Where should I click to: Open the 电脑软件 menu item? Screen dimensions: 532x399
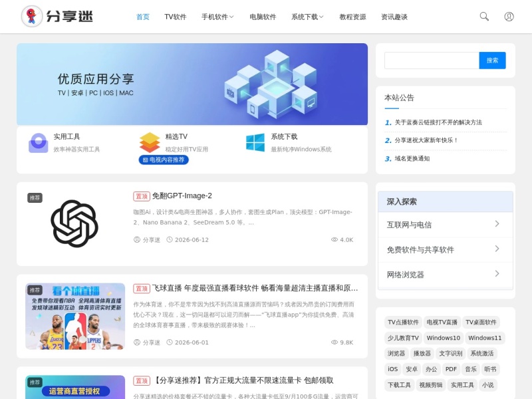tap(263, 17)
